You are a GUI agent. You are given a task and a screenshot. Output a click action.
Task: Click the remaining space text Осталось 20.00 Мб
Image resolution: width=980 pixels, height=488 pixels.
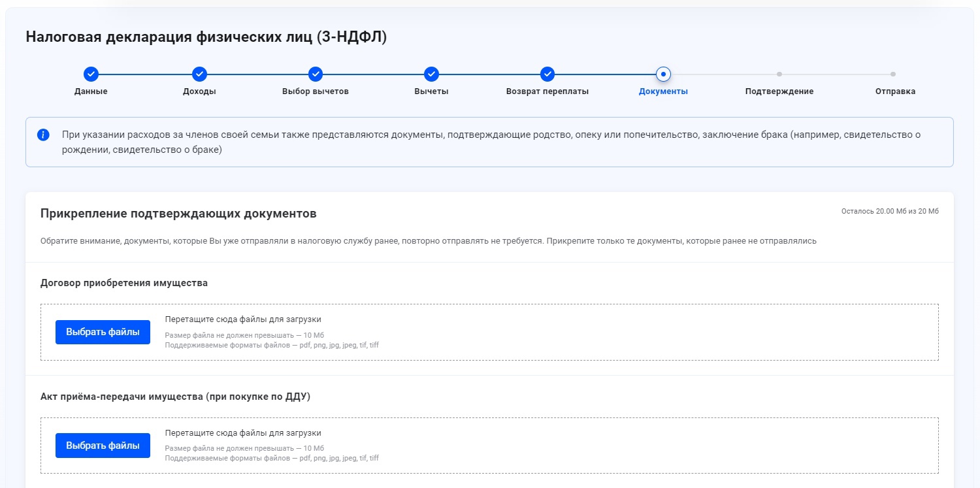(890, 211)
